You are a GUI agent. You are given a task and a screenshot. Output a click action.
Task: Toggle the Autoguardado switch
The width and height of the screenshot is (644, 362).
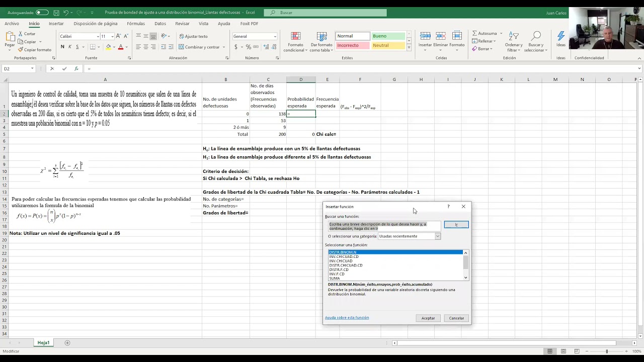point(42,13)
